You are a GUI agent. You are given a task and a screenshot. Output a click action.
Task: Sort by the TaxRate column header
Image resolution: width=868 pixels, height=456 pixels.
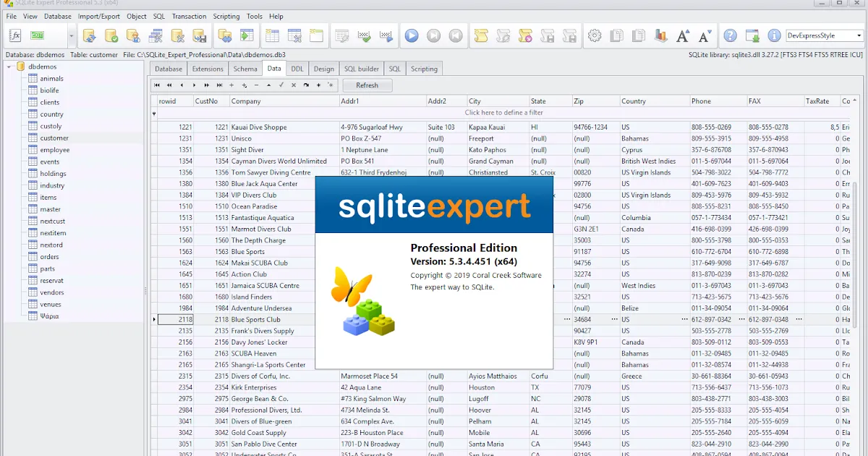(822, 101)
